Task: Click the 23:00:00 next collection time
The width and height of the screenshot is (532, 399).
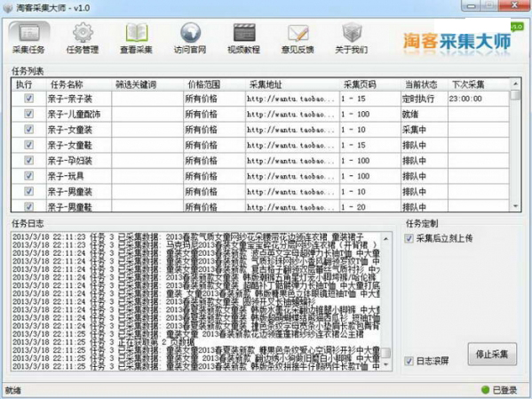Action: (x=465, y=99)
